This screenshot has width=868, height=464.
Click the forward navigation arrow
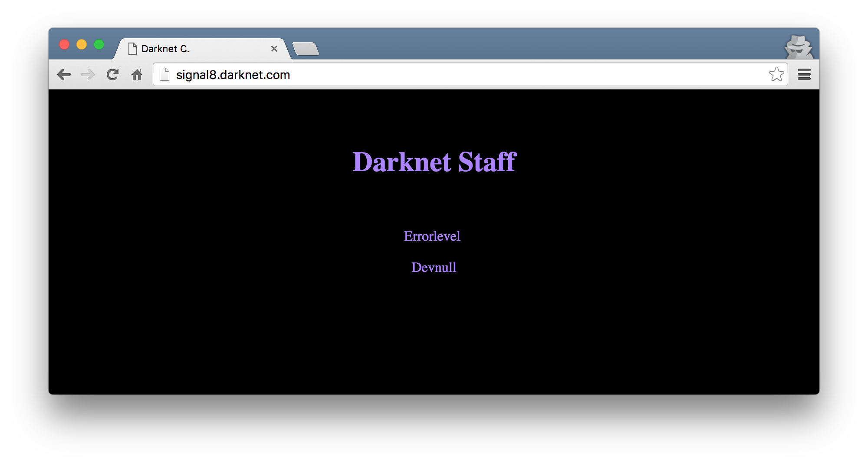tap(88, 75)
